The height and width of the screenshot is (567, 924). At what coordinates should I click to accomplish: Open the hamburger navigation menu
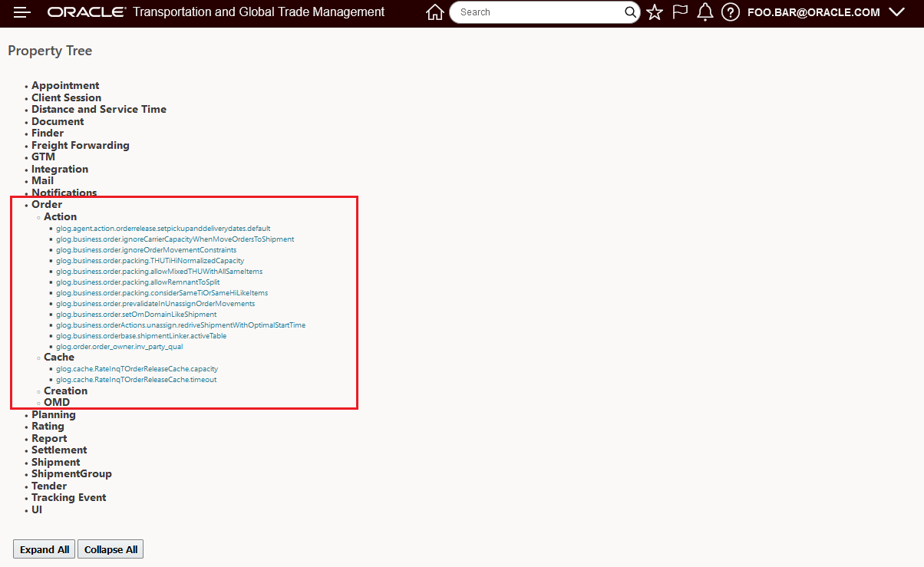pyautogui.click(x=22, y=12)
